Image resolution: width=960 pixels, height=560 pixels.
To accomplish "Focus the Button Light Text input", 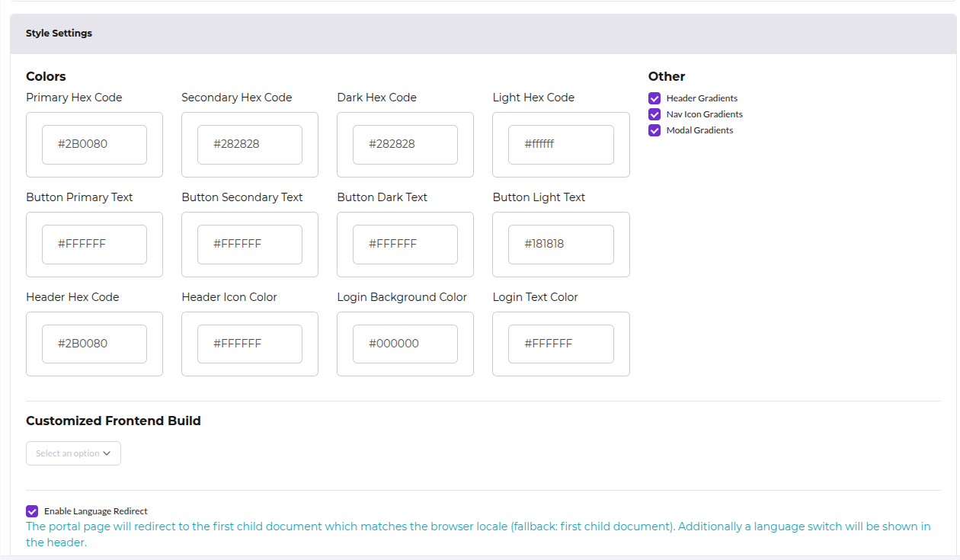I will (x=561, y=245).
